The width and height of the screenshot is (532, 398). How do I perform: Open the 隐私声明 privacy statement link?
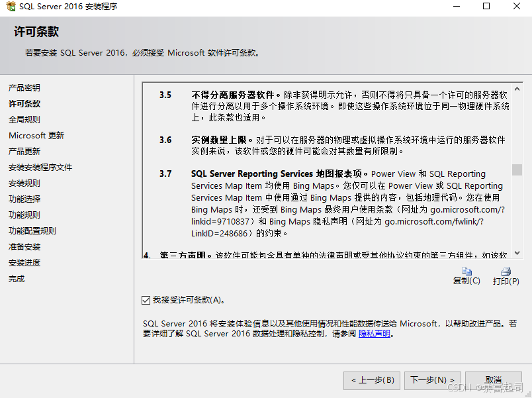(x=375, y=334)
